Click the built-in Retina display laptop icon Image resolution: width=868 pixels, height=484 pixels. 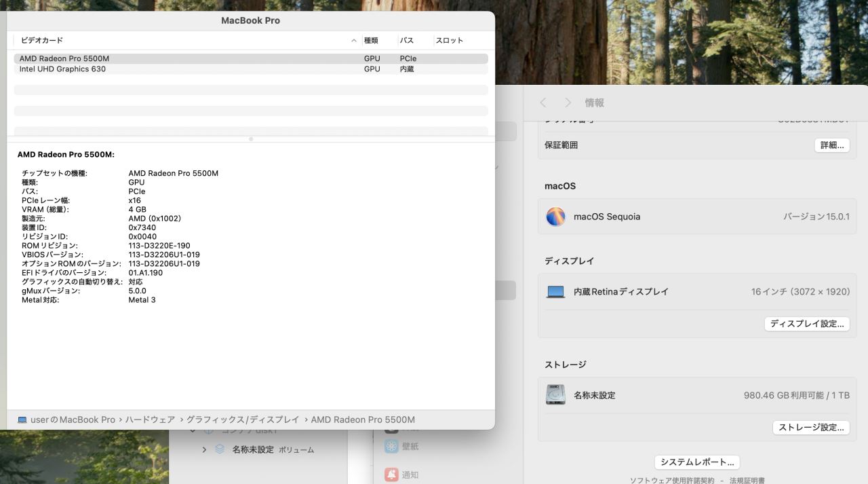tap(555, 292)
